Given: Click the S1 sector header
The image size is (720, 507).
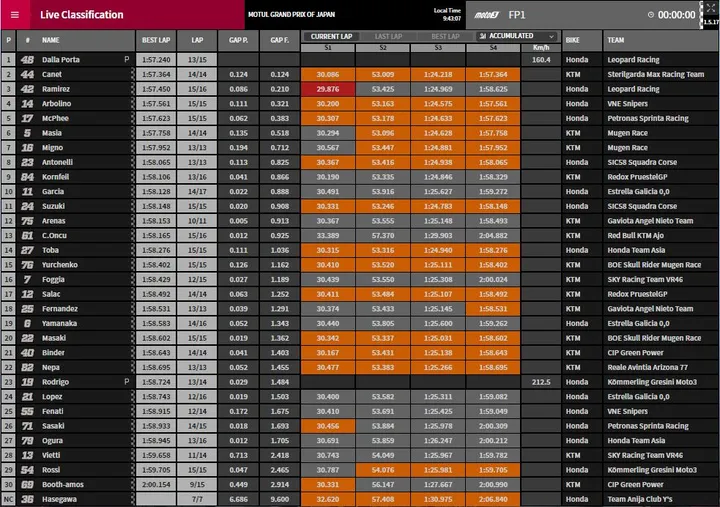Looking at the screenshot, I should click(328, 48).
